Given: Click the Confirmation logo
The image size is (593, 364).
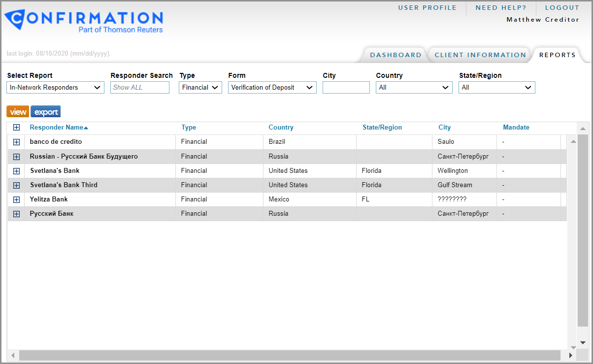Looking at the screenshot, I should click(x=84, y=22).
